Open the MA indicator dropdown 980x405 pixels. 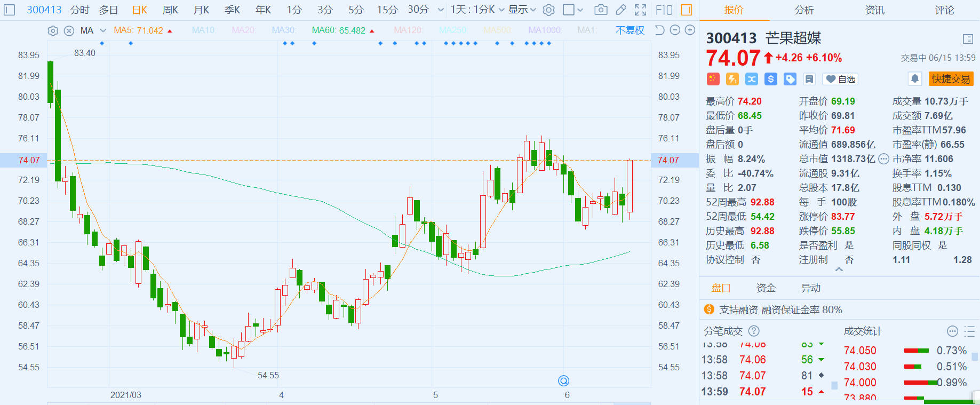pos(103,30)
